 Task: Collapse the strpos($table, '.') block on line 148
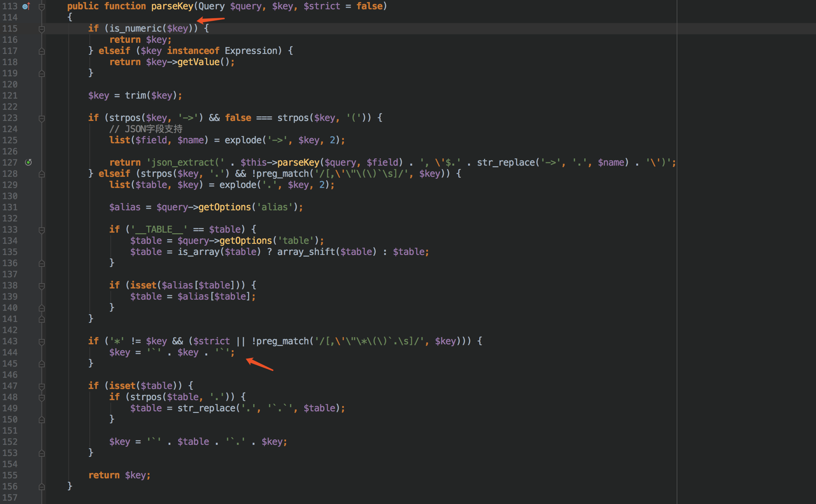tap(42, 397)
